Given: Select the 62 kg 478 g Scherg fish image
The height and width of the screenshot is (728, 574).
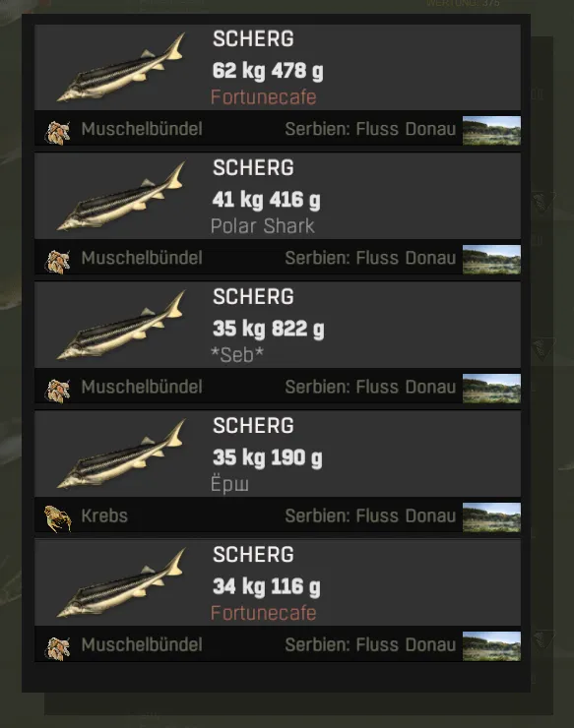Looking at the screenshot, I should (x=122, y=67).
